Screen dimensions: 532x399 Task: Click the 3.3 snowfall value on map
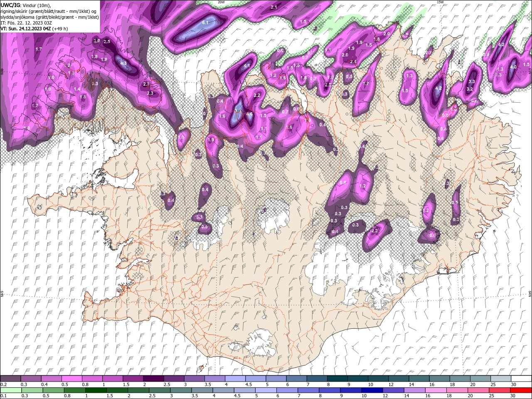click(472, 81)
